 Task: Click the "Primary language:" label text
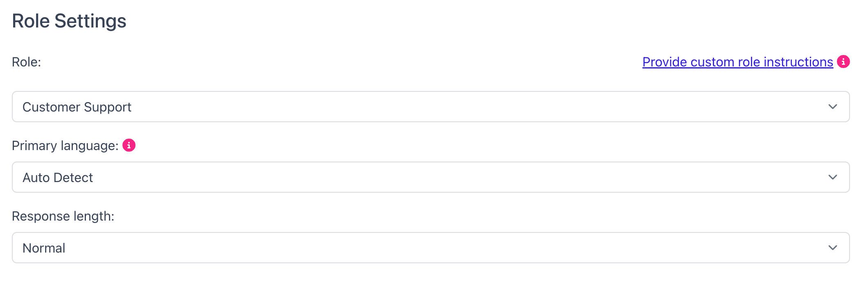click(65, 146)
